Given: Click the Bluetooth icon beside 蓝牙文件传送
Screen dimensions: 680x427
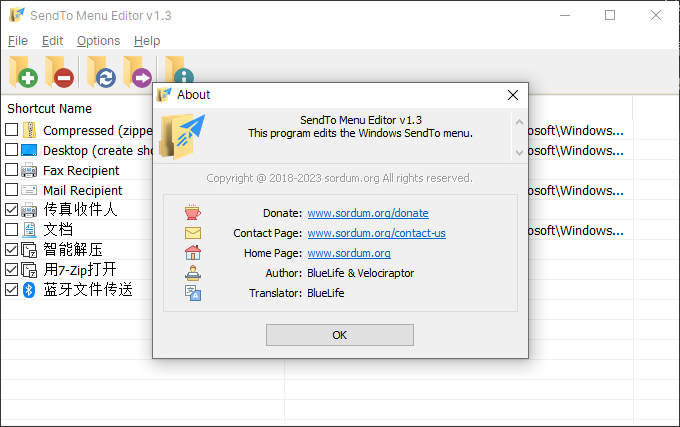Looking at the screenshot, I should (x=29, y=290).
